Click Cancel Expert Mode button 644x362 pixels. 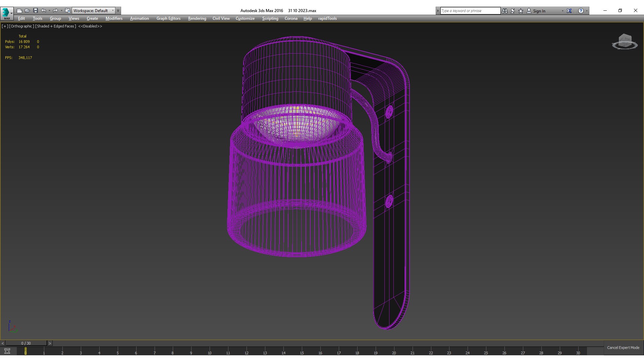(623, 348)
